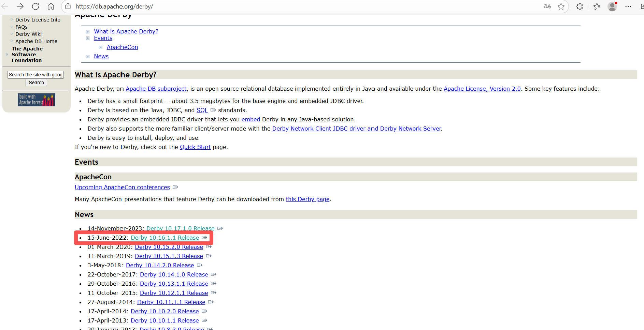Viewport: 644px width, 330px height.
Task: Open the Derby 10.16.1.1 Release link
Action: pos(164,238)
